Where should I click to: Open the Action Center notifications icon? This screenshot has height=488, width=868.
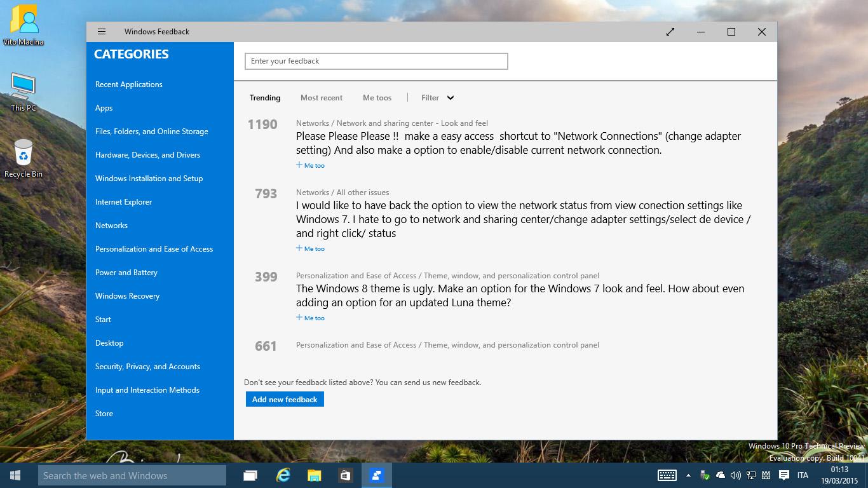(784, 475)
